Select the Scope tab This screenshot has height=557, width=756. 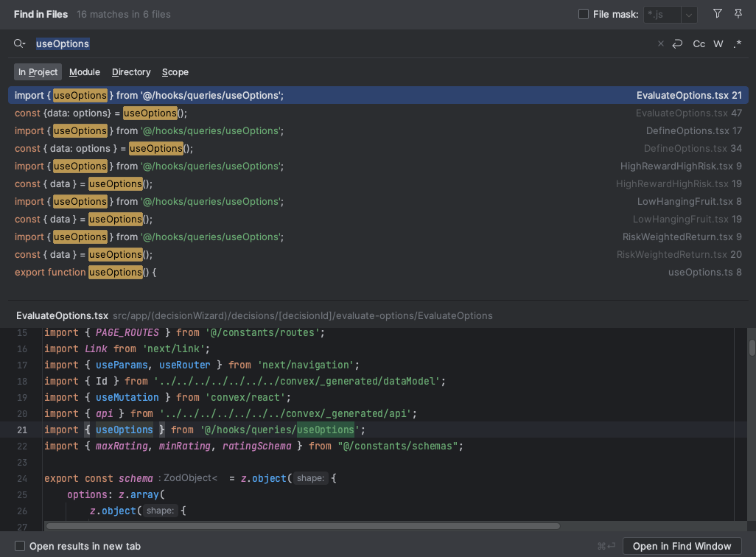(x=175, y=72)
